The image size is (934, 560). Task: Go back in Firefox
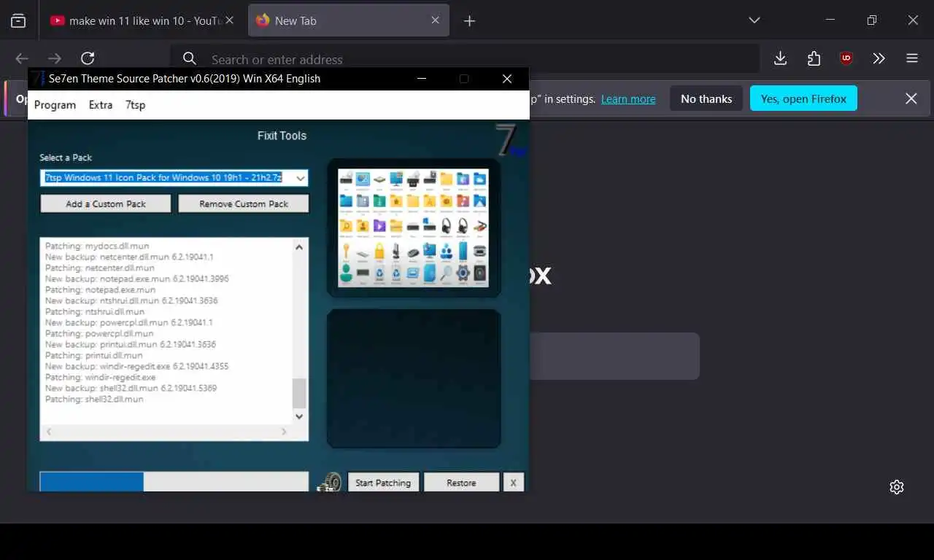click(22, 58)
